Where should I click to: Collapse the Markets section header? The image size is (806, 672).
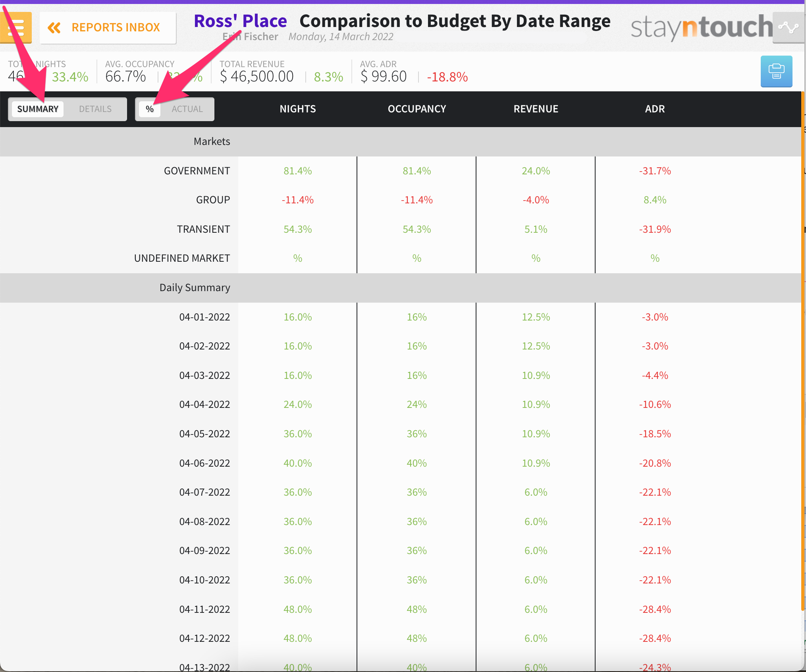pyautogui.click(x=212, y=142)
